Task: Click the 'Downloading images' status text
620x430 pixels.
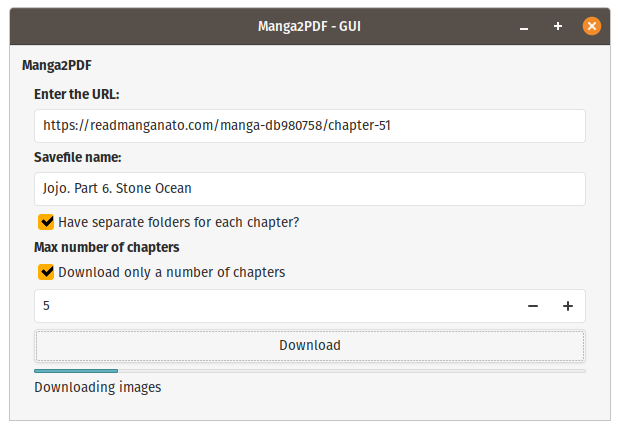Action: tap(98, 387)
